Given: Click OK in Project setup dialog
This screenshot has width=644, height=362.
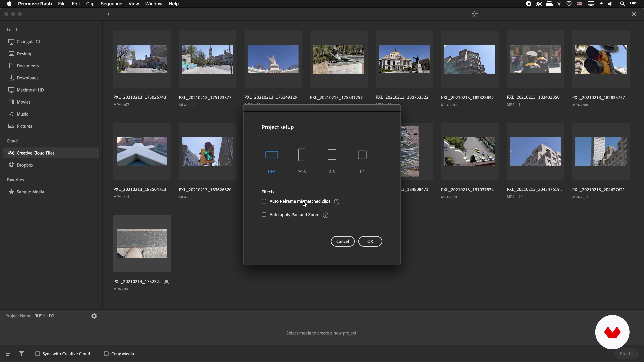Looking at the screenshot, I should click(370, 241).
